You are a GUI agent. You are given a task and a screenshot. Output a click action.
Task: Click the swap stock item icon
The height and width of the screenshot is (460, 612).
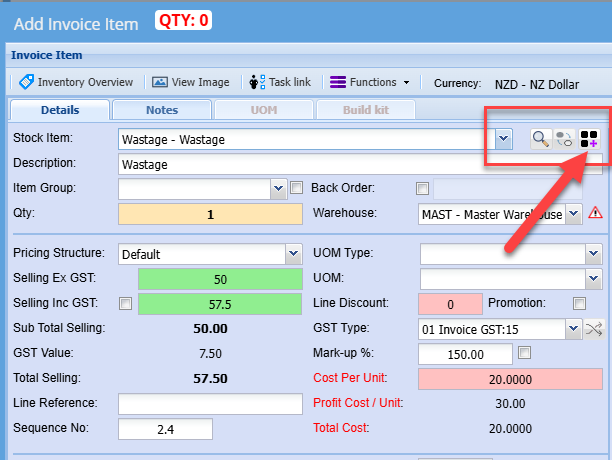564,139
